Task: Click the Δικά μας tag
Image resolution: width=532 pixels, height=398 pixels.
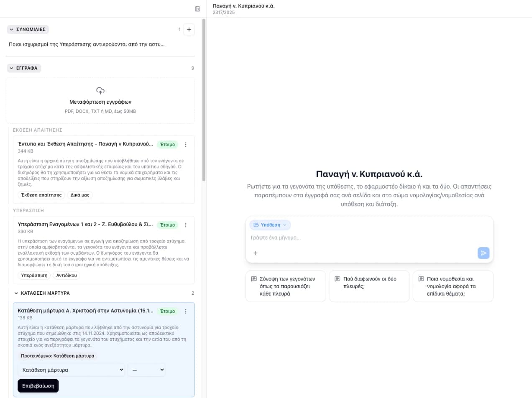Action: pos(80,195)
